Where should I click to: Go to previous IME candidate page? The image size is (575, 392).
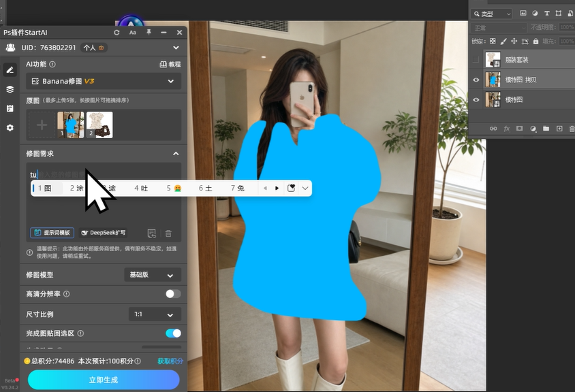click(265, 189)
